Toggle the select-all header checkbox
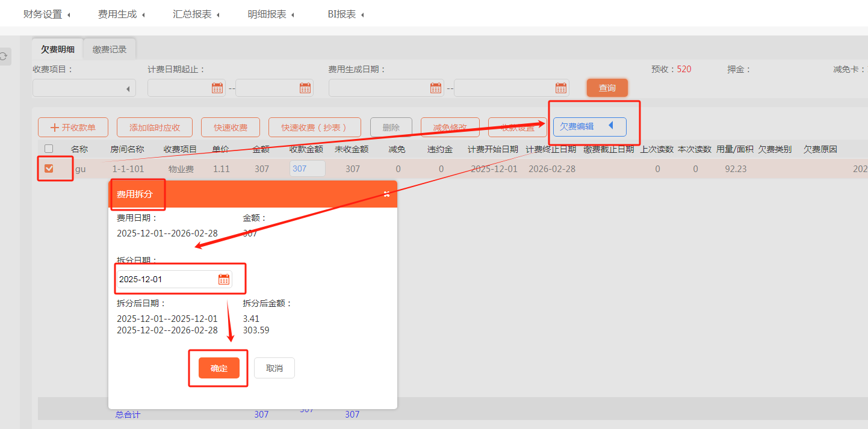868x429 pixels. 49,149
